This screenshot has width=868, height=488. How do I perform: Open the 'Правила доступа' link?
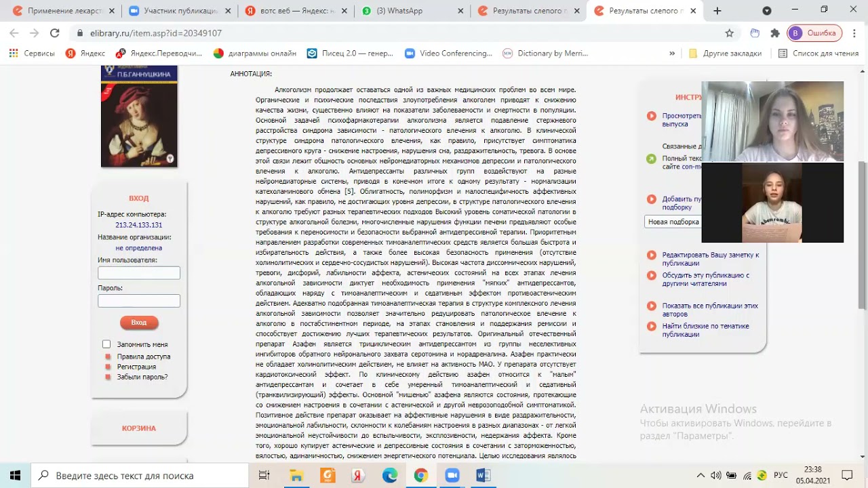click(143, 357)
